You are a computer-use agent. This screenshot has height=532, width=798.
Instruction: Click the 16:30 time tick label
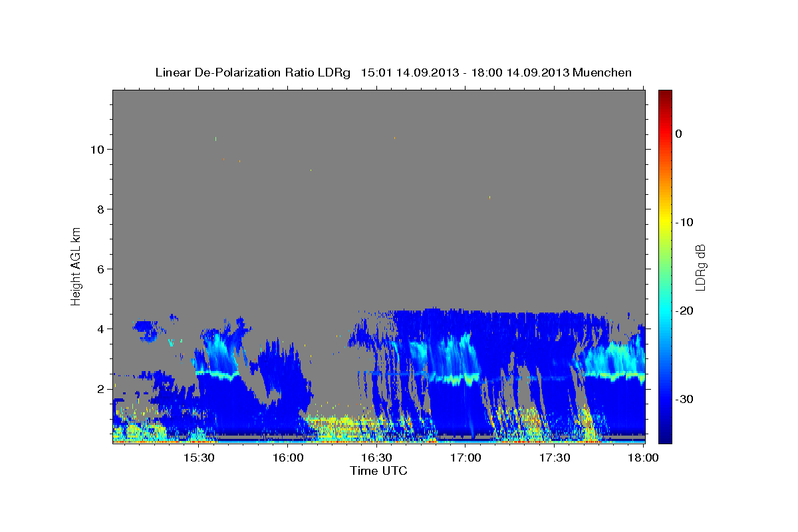(376, 458)
